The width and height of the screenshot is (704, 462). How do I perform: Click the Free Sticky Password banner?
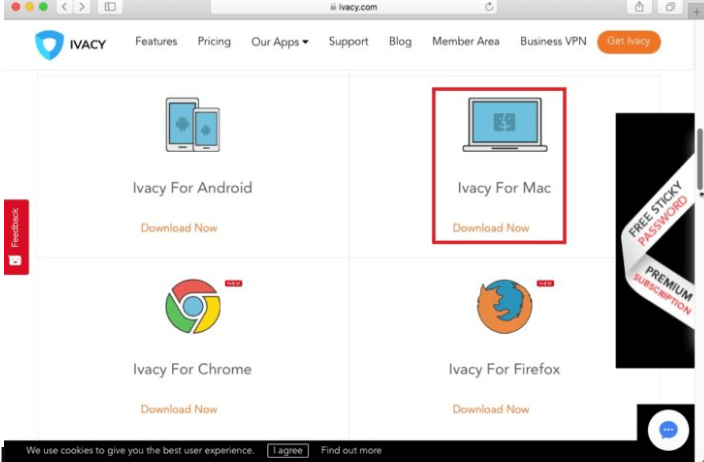pyautogui.click(x=655, y=241)
